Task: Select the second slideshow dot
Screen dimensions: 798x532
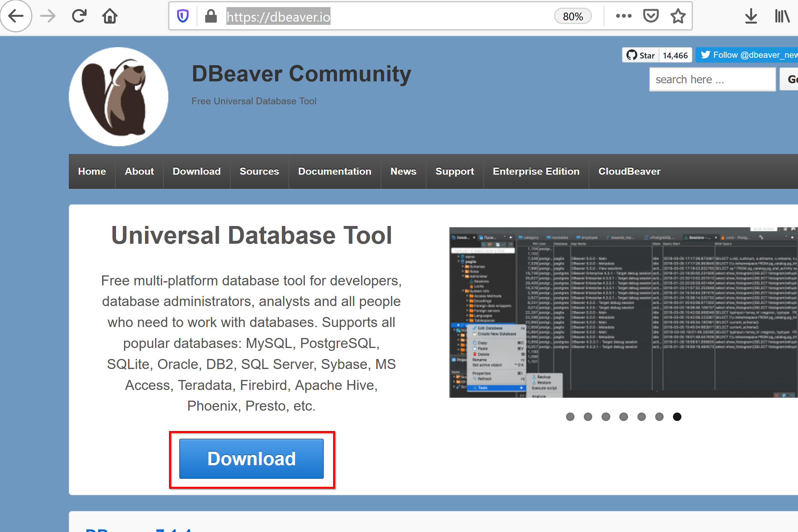Action: pyautogui.click(x=588, y=417)
